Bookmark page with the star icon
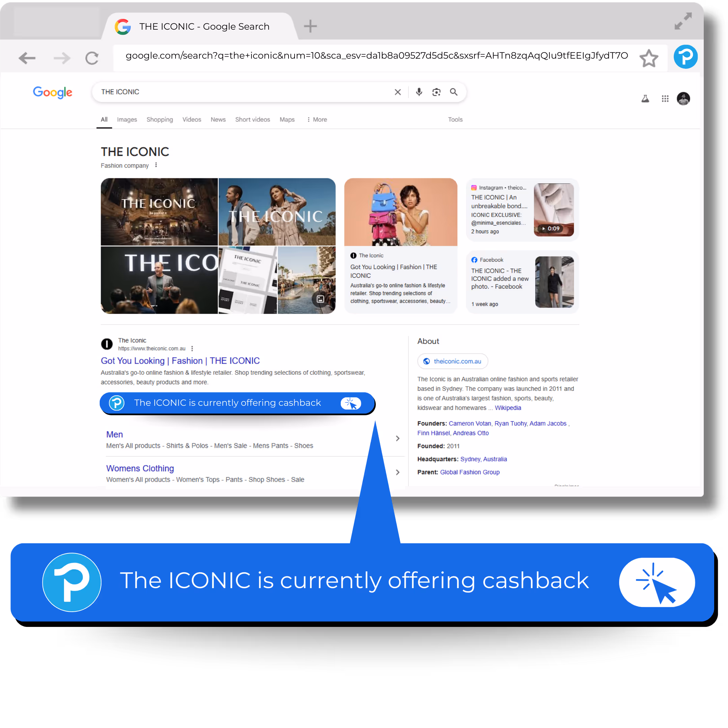The height and width of the screenshot is (728, 728). 648,58
